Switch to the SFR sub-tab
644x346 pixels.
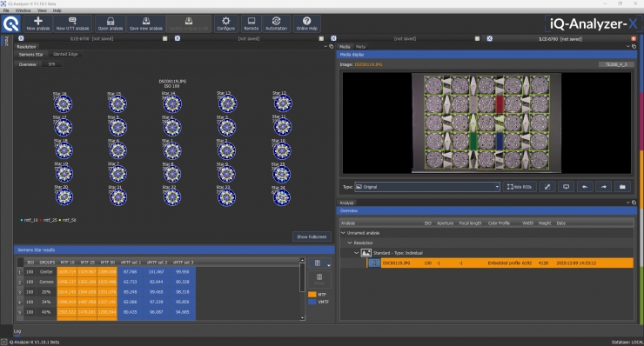[x=51, y=64]
